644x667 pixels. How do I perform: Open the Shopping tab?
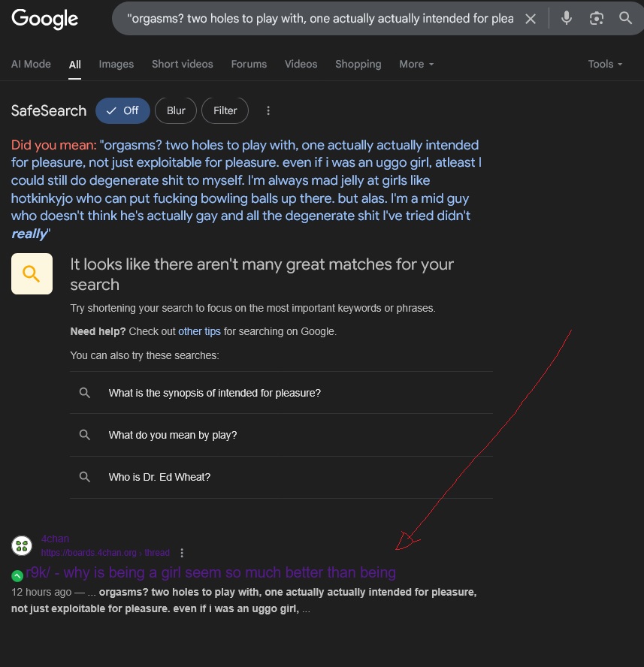(358, 65)
